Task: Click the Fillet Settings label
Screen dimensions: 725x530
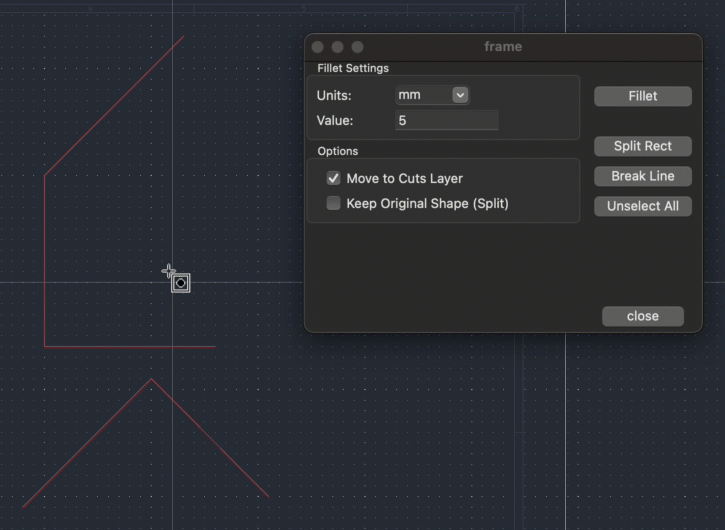Action: tap(353, 68)
